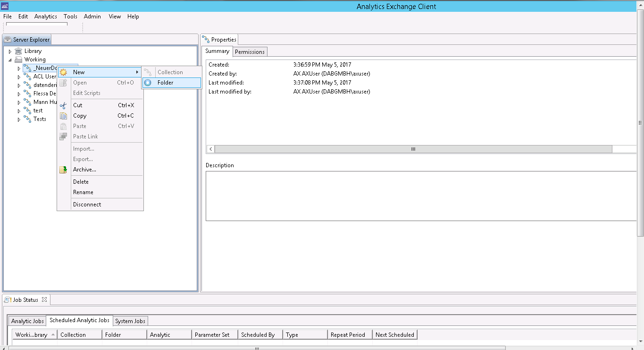Open the File menu
The height and width of the screenshot is (350, 644).
tap(8, 17)
